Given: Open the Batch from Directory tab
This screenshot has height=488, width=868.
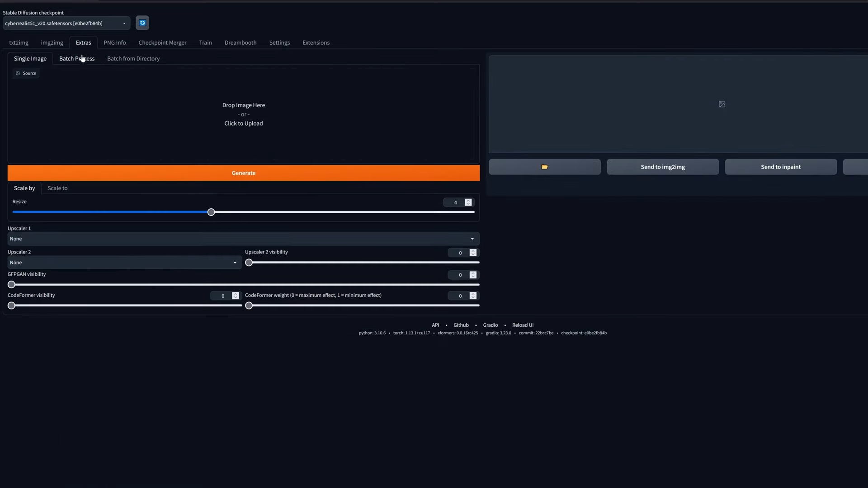Looking at the screenshot, I should click(133, 59).
